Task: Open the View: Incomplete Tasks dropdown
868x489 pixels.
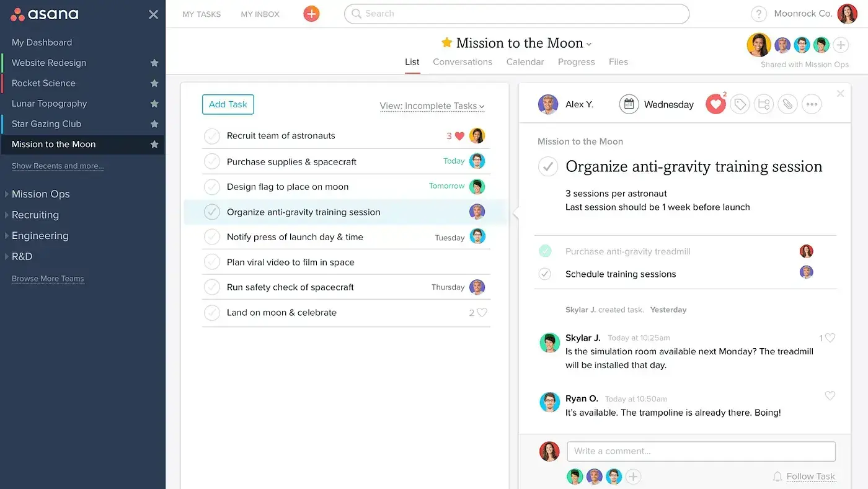Action: pos(432,106)
